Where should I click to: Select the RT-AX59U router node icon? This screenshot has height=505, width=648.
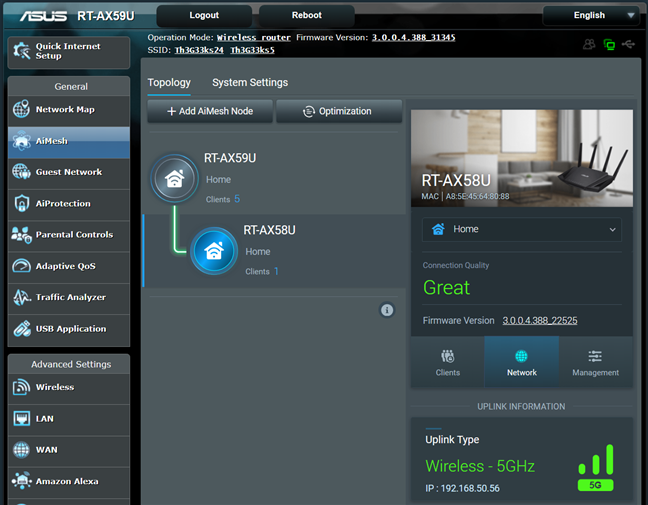coord(174,179)
